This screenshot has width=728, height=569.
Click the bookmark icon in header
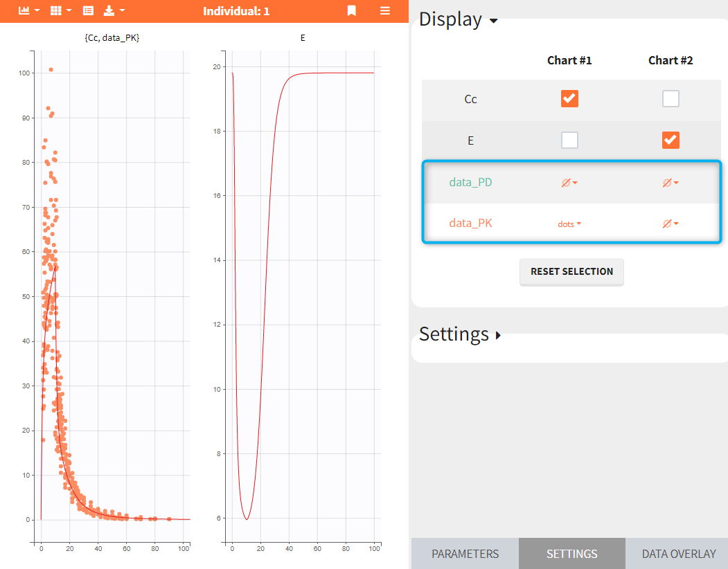(352, 11)
